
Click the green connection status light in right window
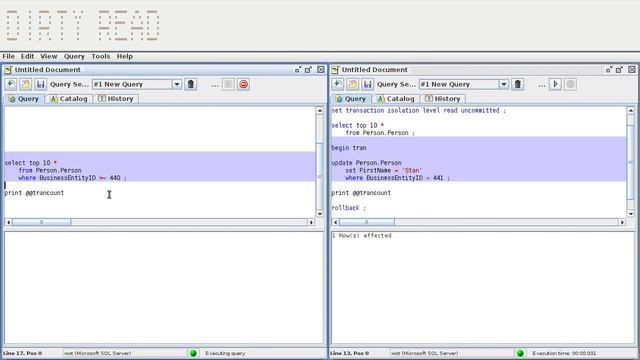(520, 353)
